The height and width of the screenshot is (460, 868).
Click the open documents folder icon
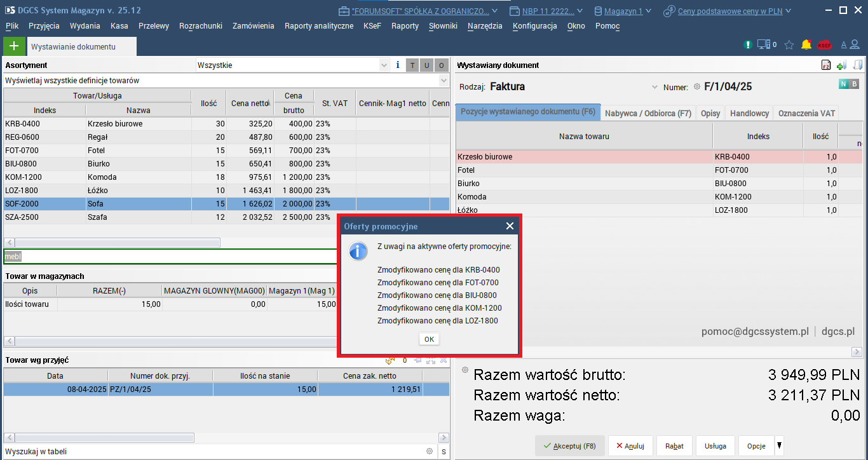[x=858, y=65]
